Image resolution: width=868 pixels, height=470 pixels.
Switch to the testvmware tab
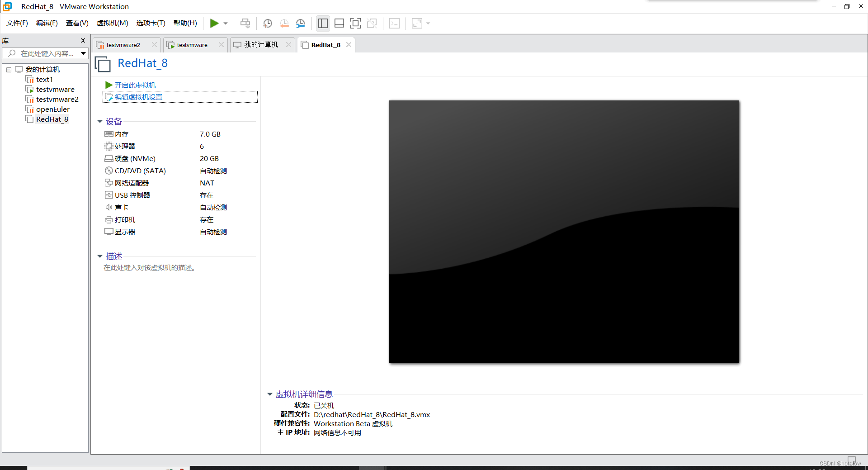coord(192,45)
